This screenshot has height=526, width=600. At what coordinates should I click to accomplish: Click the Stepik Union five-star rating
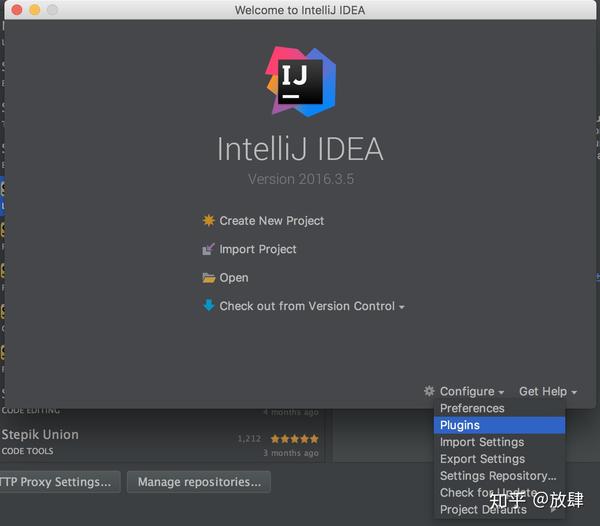pos(294,439)
